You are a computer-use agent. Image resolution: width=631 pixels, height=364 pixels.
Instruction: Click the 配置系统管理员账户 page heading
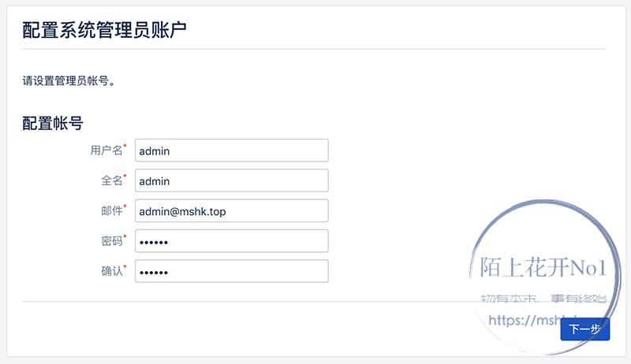point(104,30)
